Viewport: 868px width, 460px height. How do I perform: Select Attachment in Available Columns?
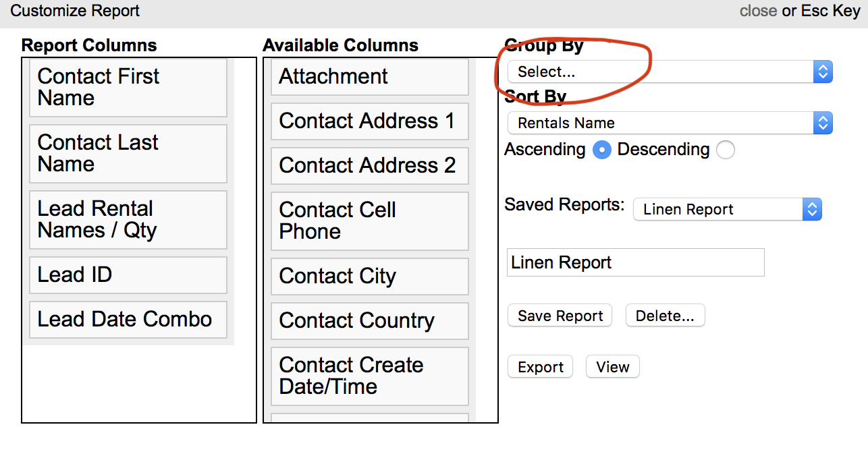[369, 77]
